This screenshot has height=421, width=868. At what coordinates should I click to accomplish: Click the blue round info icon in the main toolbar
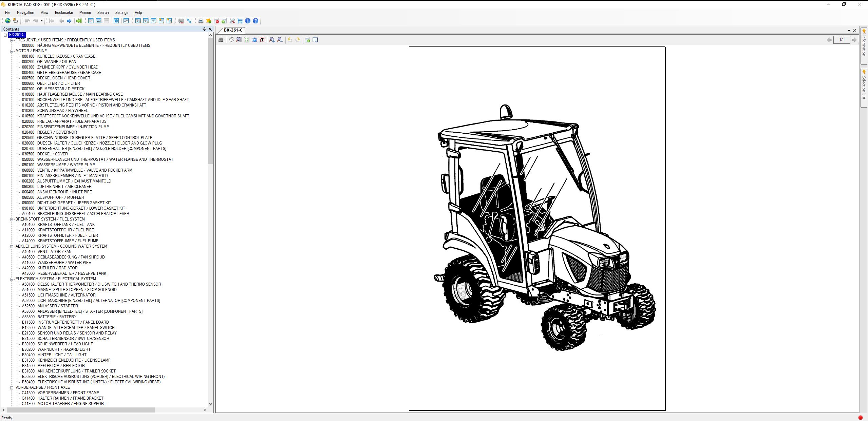point(248,21)
